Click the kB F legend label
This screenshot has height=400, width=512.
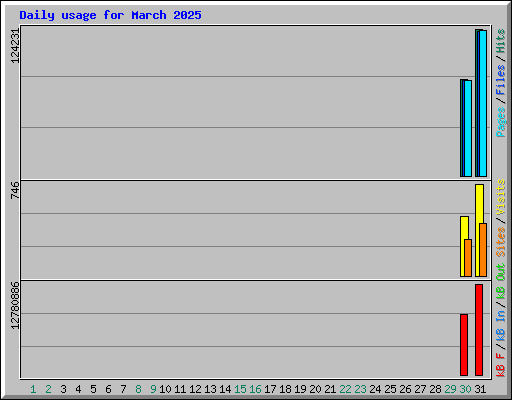(501, 365)
